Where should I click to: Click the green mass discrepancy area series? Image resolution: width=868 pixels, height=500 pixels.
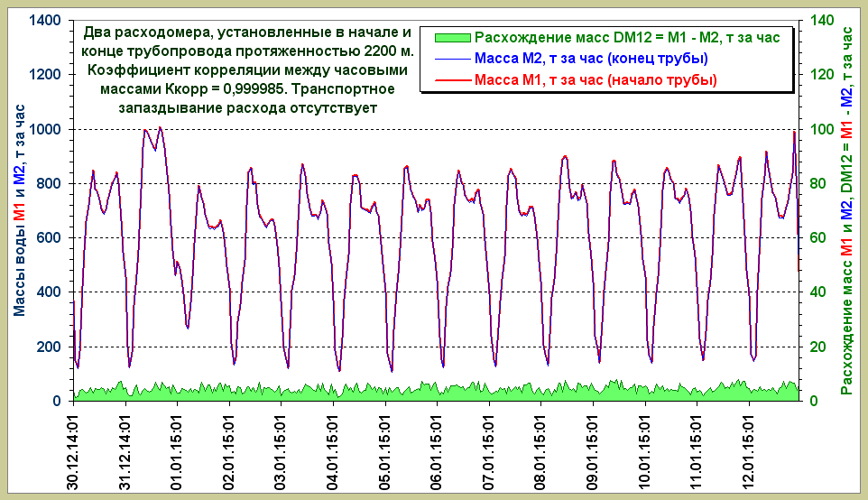point(433,394)
